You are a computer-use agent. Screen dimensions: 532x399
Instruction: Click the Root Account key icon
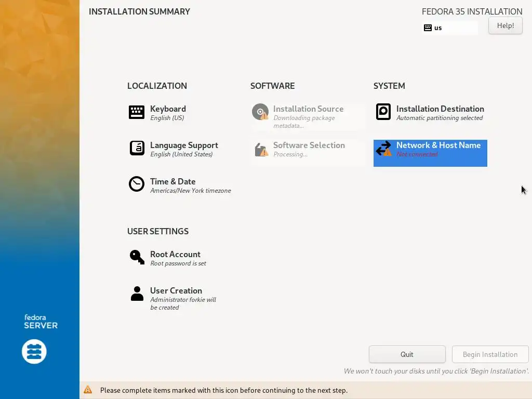point(137,257)
